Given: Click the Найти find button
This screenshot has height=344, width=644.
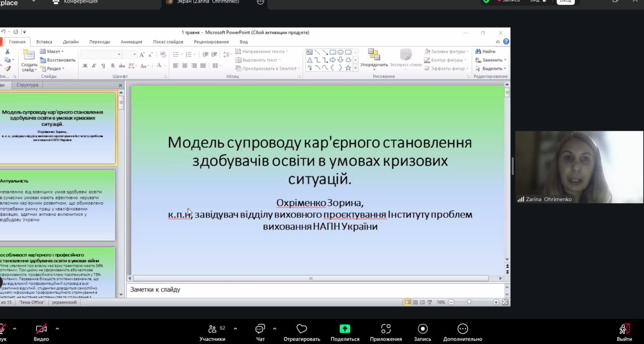Looking at the screenshot, I should click(485, 51).
